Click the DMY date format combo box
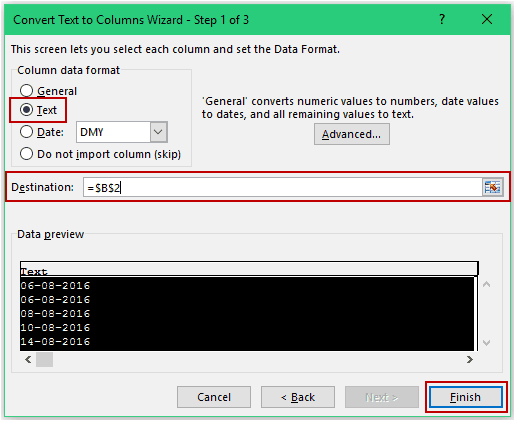 122,132
